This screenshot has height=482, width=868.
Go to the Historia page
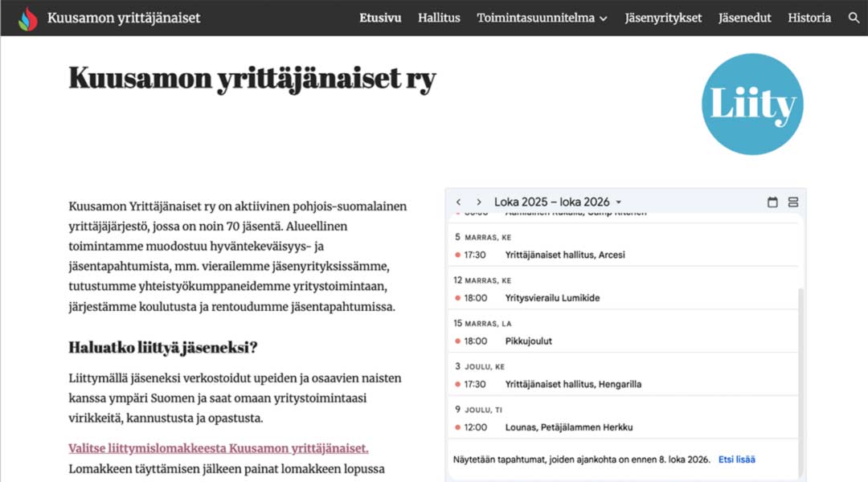[x=809, y=17]
